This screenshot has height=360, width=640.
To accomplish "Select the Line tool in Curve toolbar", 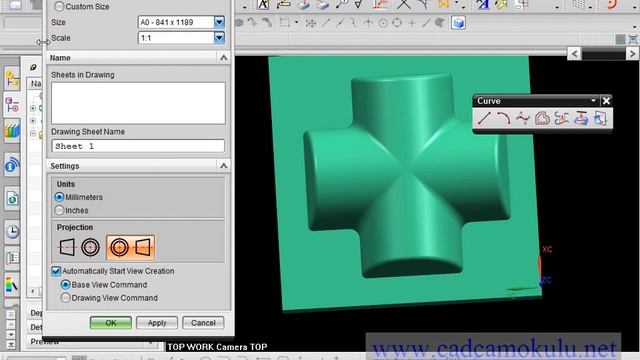I will (484, 119).
